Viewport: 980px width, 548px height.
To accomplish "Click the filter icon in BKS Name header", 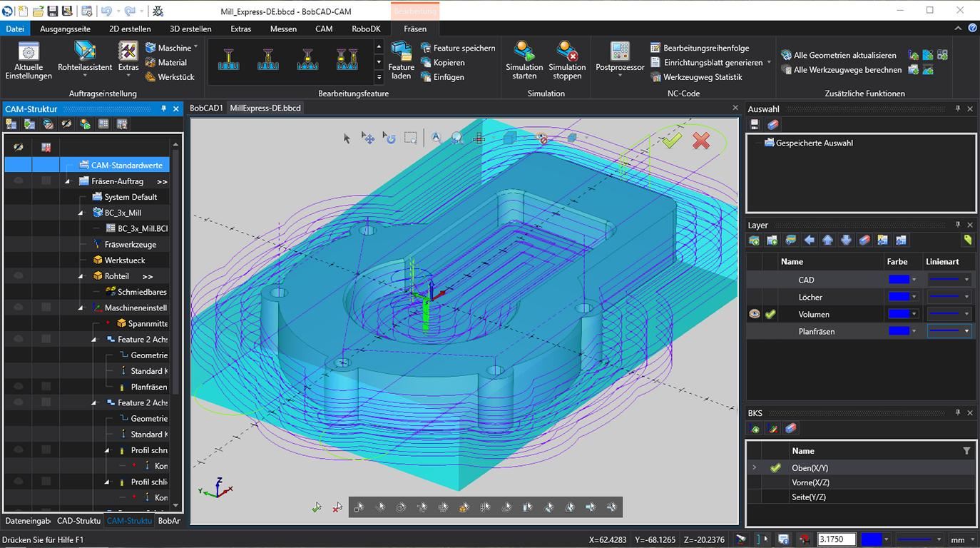I will coord(966,451).
